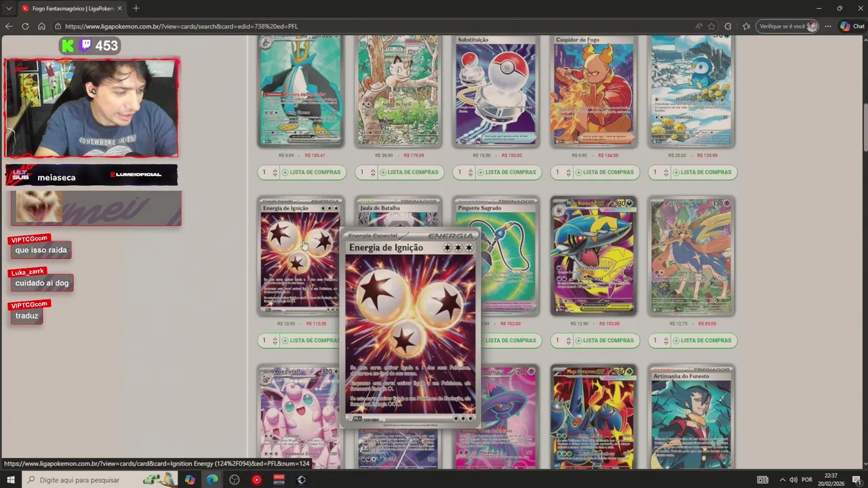Select the Fogo Fantasmagórico LigaPokemon tab

[71, 8]
